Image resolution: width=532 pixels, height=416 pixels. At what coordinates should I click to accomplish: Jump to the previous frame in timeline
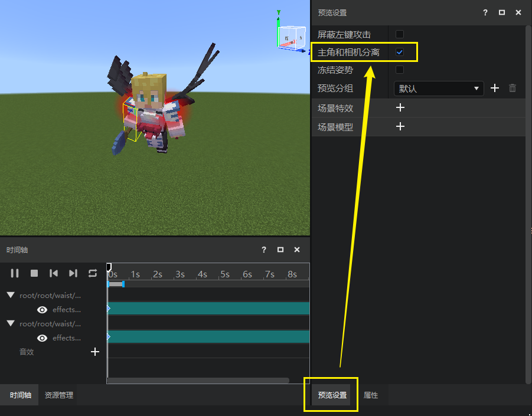tap(54, 273)
